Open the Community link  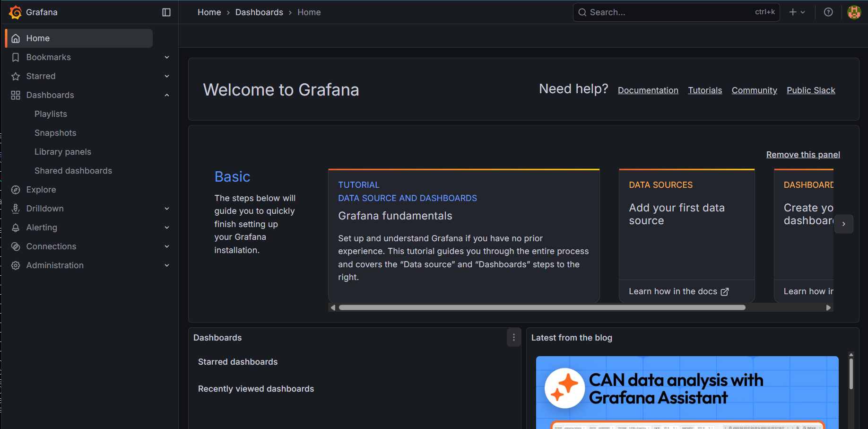(755, 90)
